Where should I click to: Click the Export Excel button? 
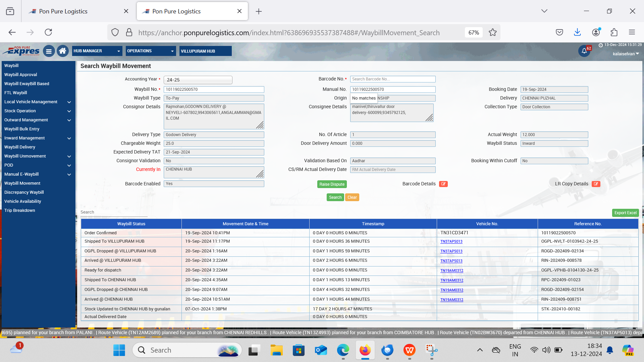click(625, 213)
